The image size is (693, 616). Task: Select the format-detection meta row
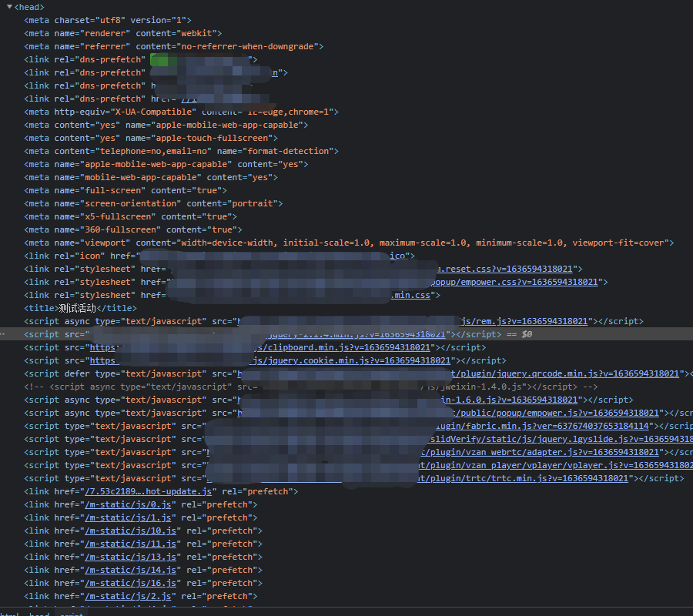(x=181, y=151)
